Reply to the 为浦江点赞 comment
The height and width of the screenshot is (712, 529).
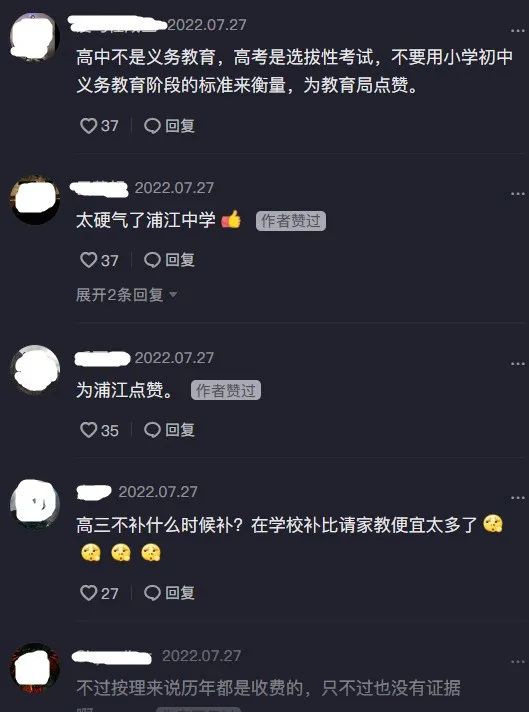tap(169, 430)
